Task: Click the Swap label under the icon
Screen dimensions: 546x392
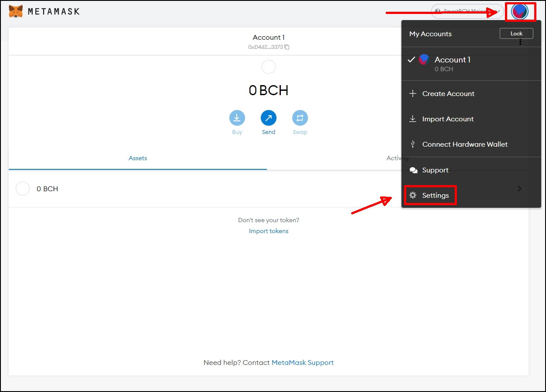Action: [x=300, y=132]
